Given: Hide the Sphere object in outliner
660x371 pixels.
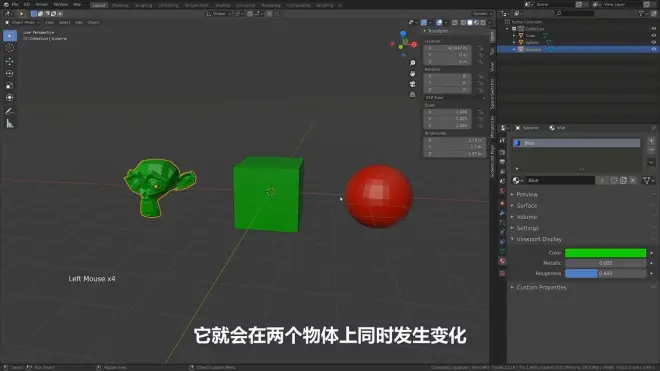Looking at the screenshot, I should tap(653, 42).
